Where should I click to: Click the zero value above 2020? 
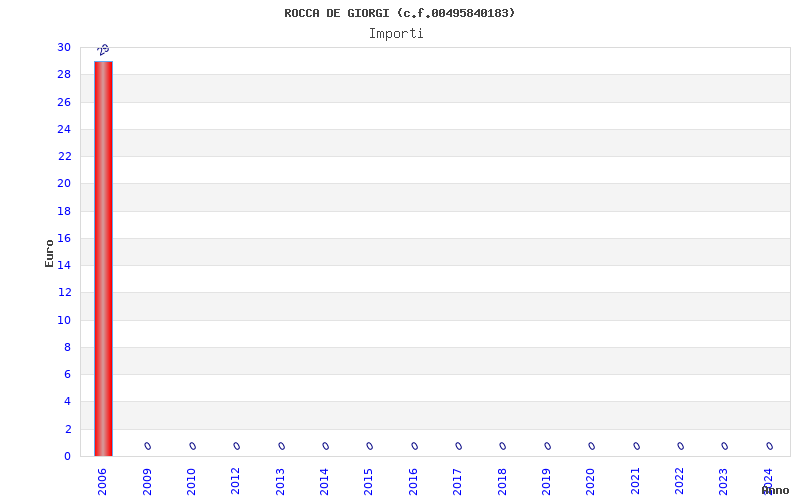[x=591, y=446]
